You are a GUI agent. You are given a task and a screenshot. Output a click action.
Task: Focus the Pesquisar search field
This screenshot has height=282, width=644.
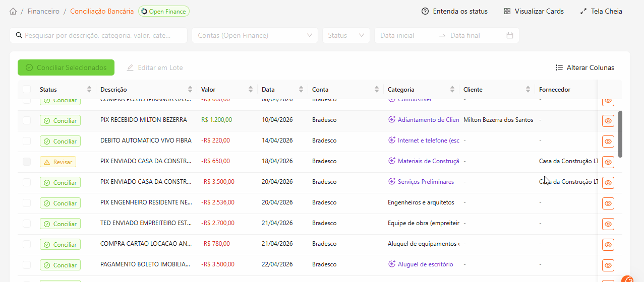pyautogui.click(x=98, y=35)
